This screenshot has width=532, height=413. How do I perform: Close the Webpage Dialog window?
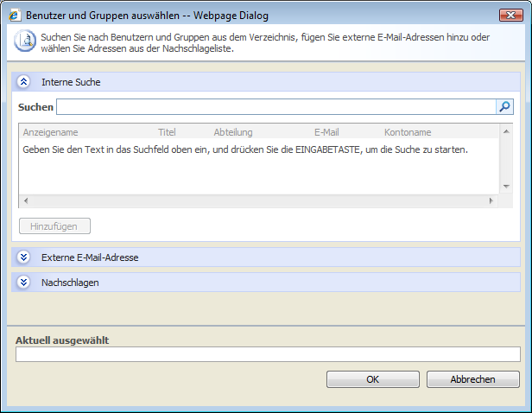[x=510, y=15]
